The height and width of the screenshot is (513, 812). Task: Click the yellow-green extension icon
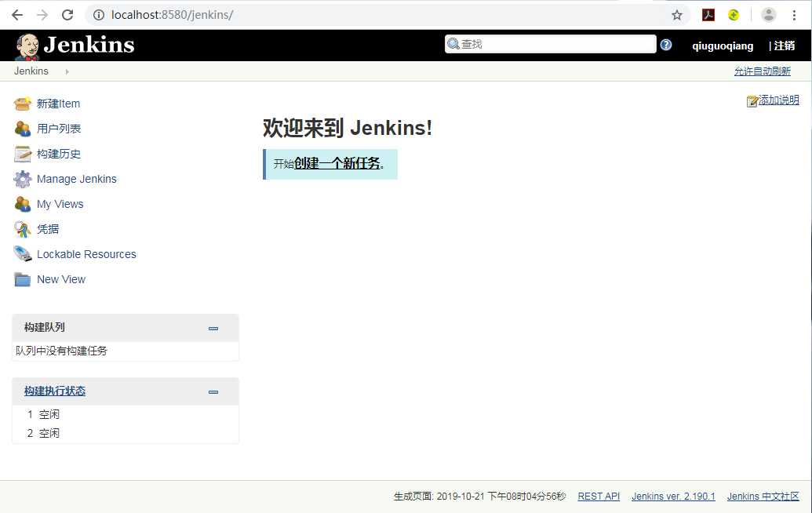click(734, 15)
